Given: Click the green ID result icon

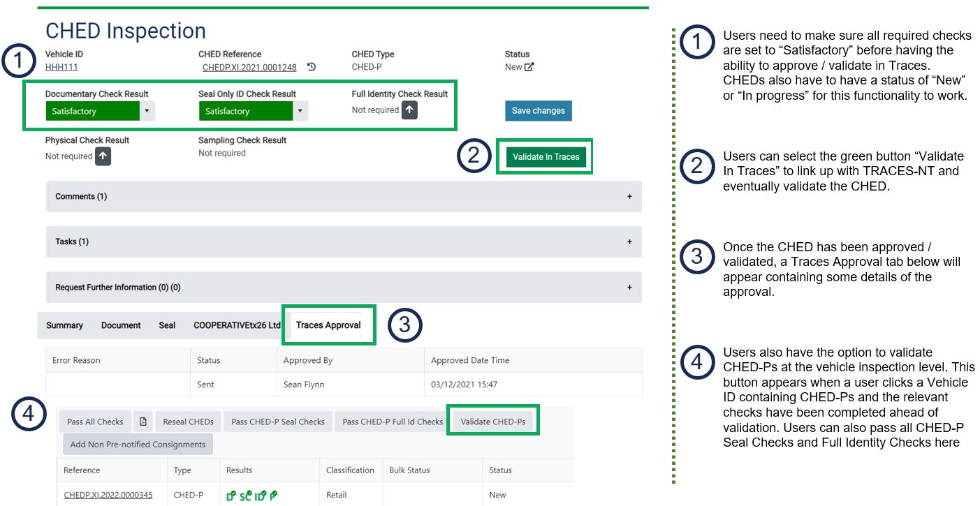Looking at the screenshot, I should pyautogui.click(x=260, y=496).
